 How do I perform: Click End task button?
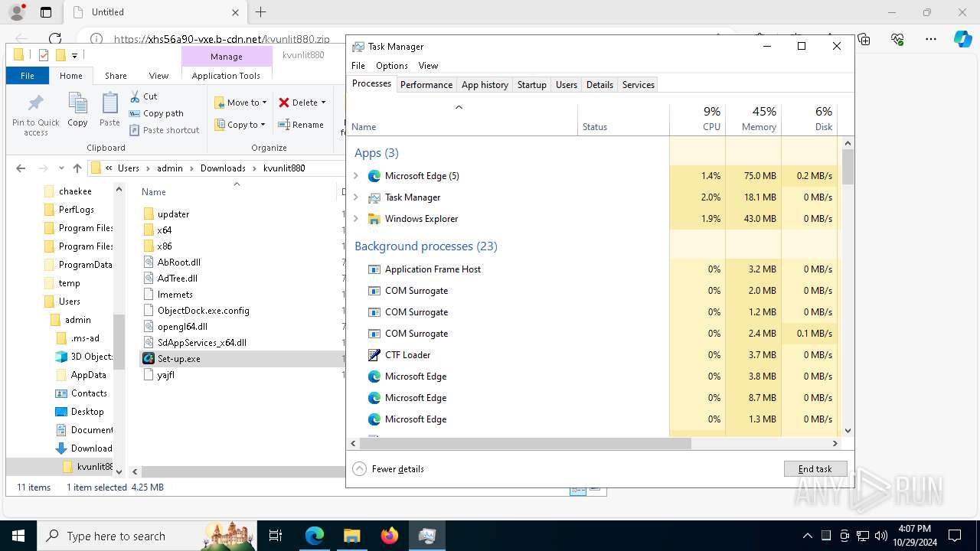pos(815,469)
